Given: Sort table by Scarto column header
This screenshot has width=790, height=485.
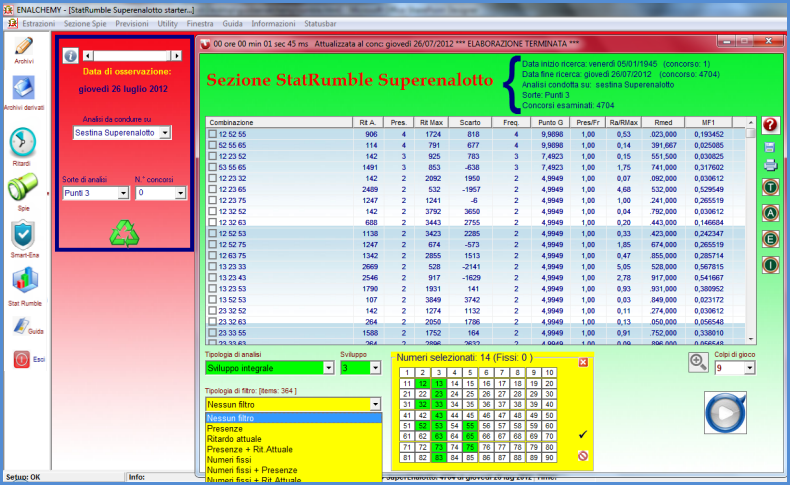Looking at the screenshot, I should click(x=470, y=122).
